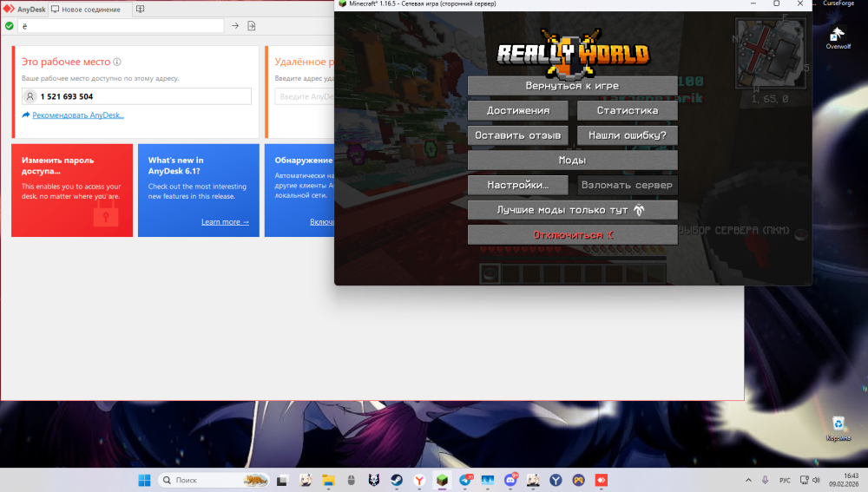Open Steam from the taskbar
This screenshot has width=868, height=492.
397,481
